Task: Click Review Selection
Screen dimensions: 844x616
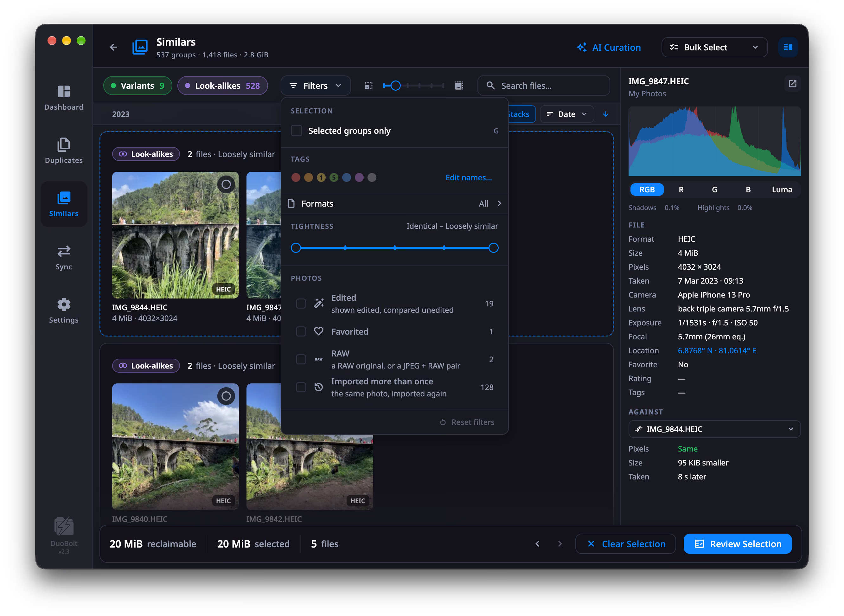Action: click(x=737, y=544)
